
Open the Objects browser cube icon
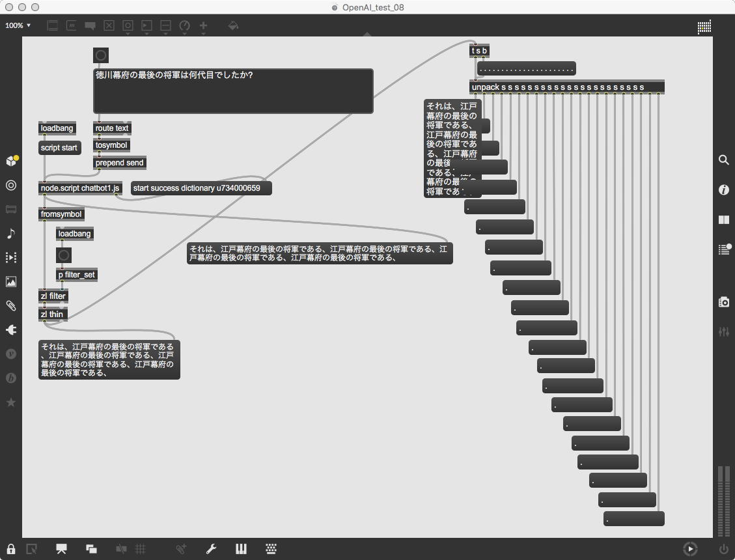[11, 161]
